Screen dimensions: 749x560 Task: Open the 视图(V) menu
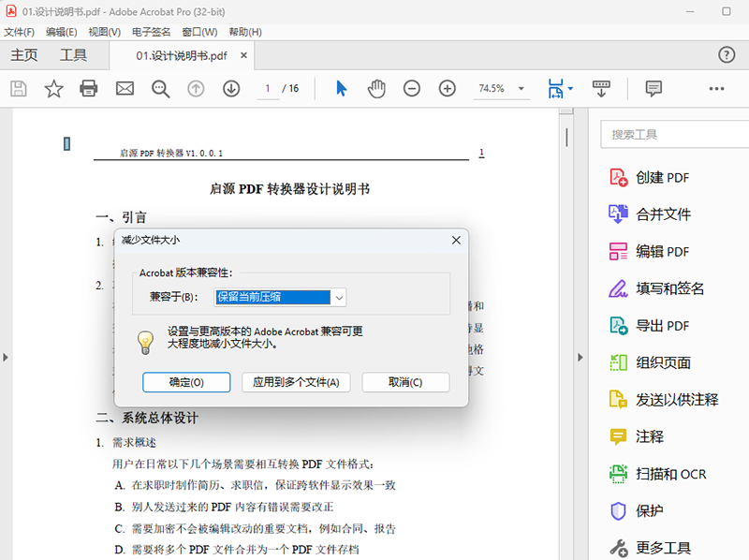[x=104, y=32]
